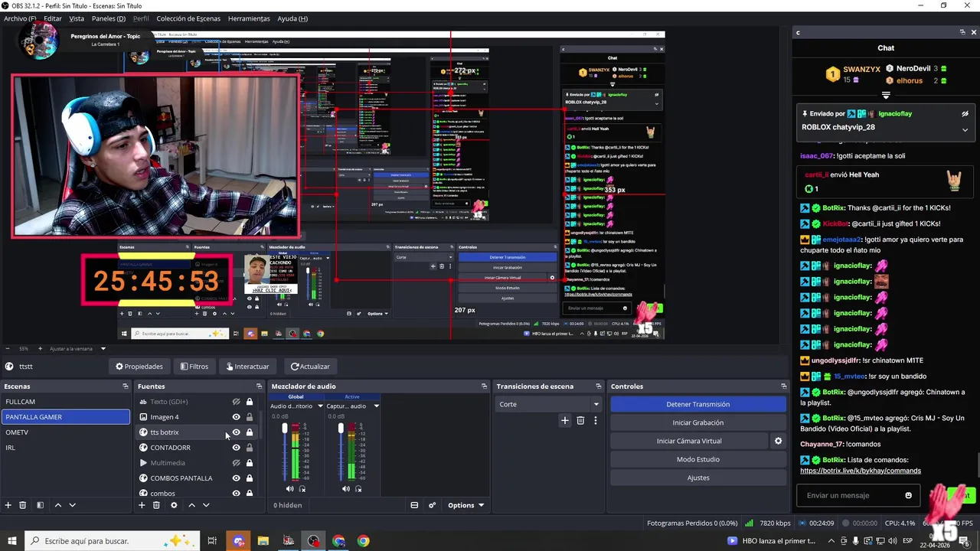Click Filtros button for source
Screen dimensions: 980x551
[194, 367]
